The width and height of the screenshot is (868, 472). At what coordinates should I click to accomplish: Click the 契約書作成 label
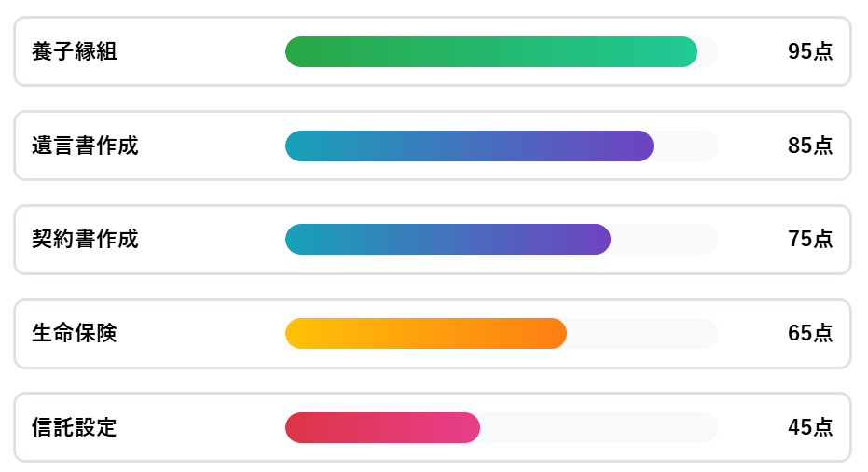point(85,240)
